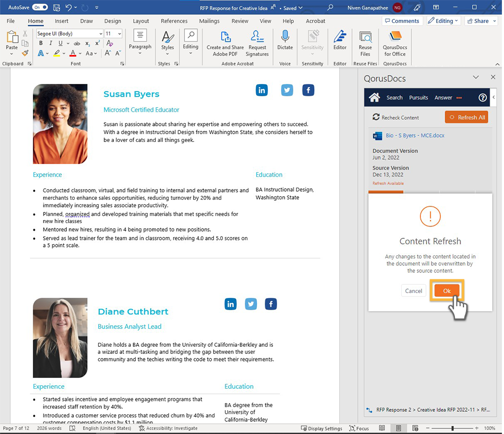Apply Underline formatting
This screenshot has width=504, height=434.
tap(60, 43)
